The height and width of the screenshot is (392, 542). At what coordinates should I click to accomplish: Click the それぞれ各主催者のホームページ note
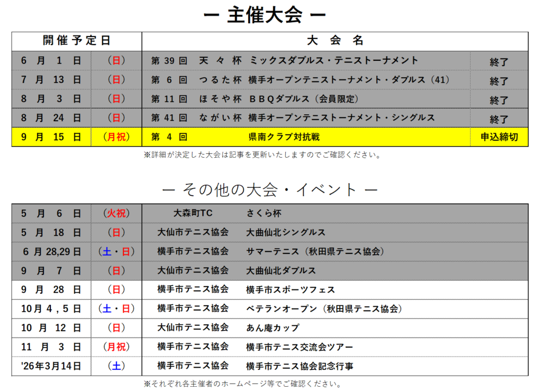coord(243,384)
